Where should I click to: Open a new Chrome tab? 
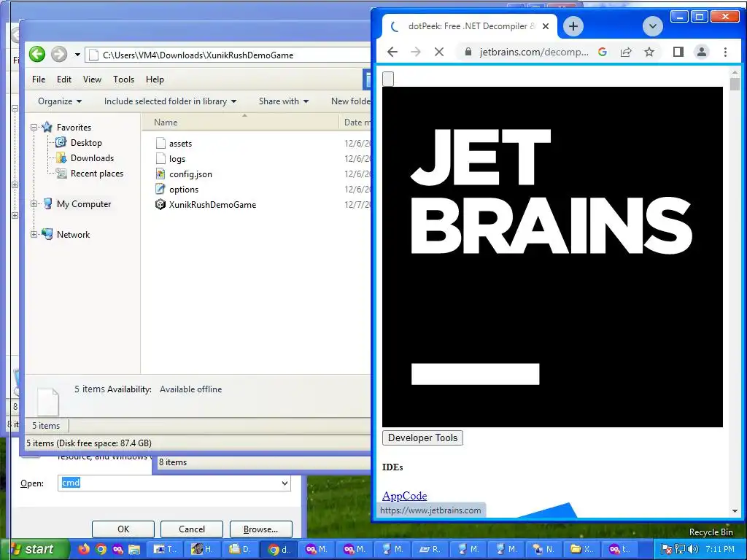click(x=573, y=26)
